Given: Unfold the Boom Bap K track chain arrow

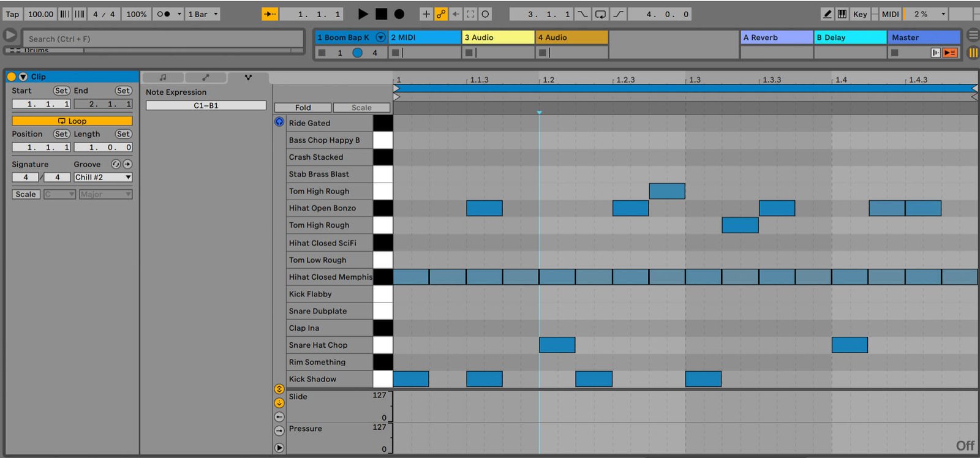Looking at the screenshot, I should [x=380, y=37].
